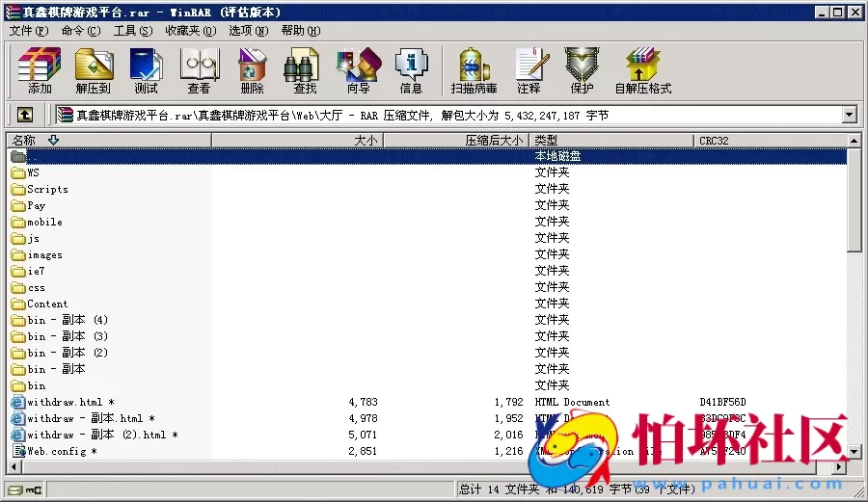Select the 'bin - 副本' folder without number
868x502 pixels.
click(x=56, y=369)
